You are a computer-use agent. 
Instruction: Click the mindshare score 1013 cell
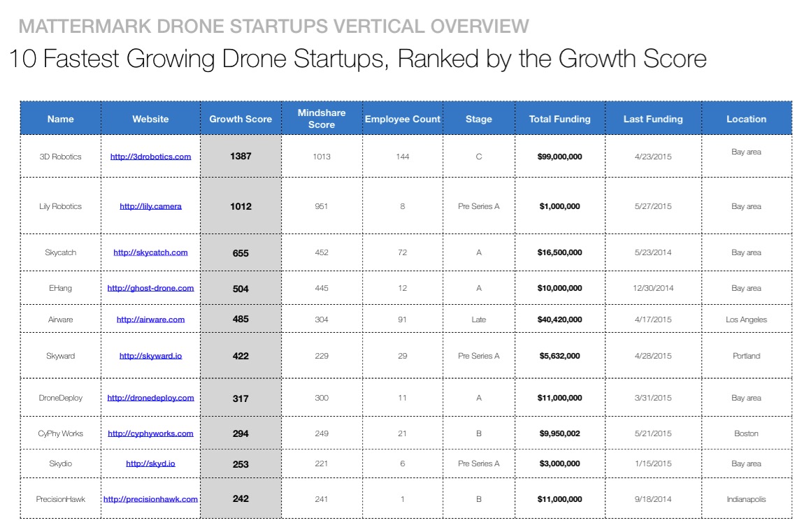322,157
